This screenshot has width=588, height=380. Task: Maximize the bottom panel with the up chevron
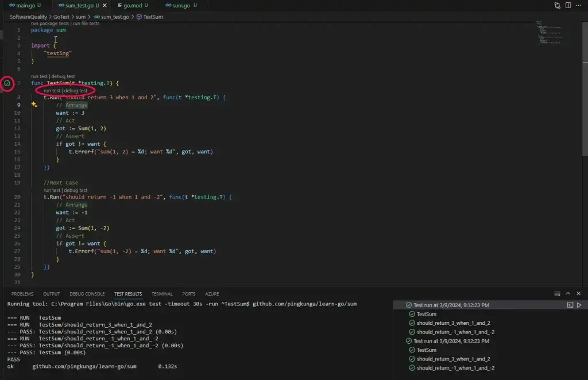568,294
